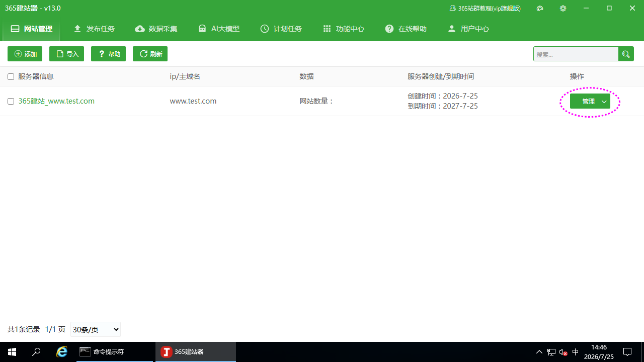The height and width of the screenshot is (362, 644).
Task: Focus the 搜索 input field
Action: tap(576, 54)
